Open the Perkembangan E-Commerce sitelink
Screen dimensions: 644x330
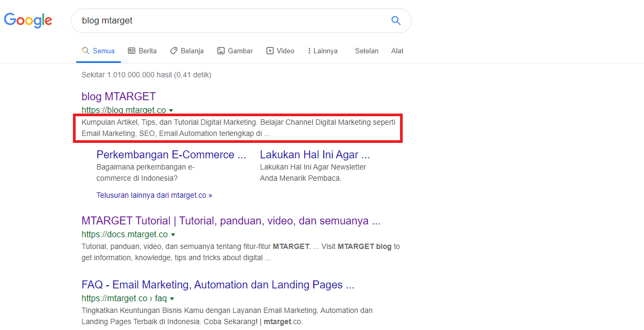coord(171,155)
